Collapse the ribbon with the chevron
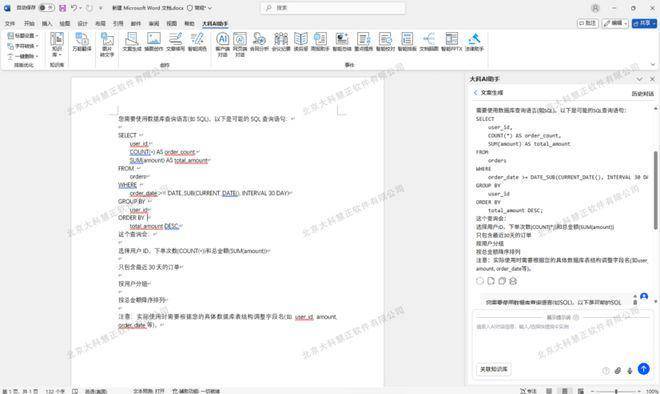This screenshot has width=660, height=394. 653,64
